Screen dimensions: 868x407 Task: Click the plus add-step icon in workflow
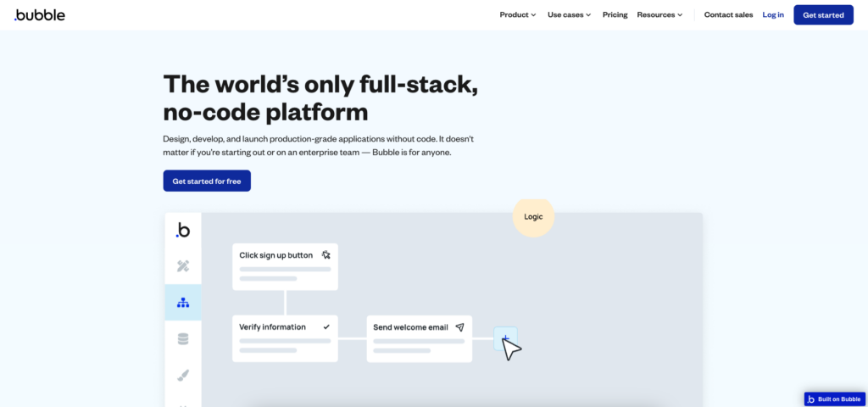coord(505,338)
